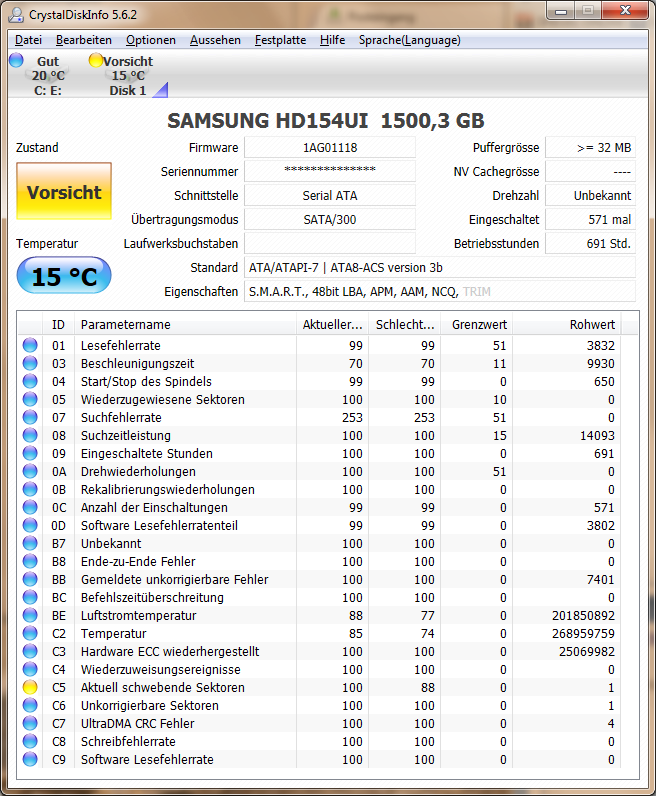
Task: Click the Rohwert column header
Action: pos(567,324)
